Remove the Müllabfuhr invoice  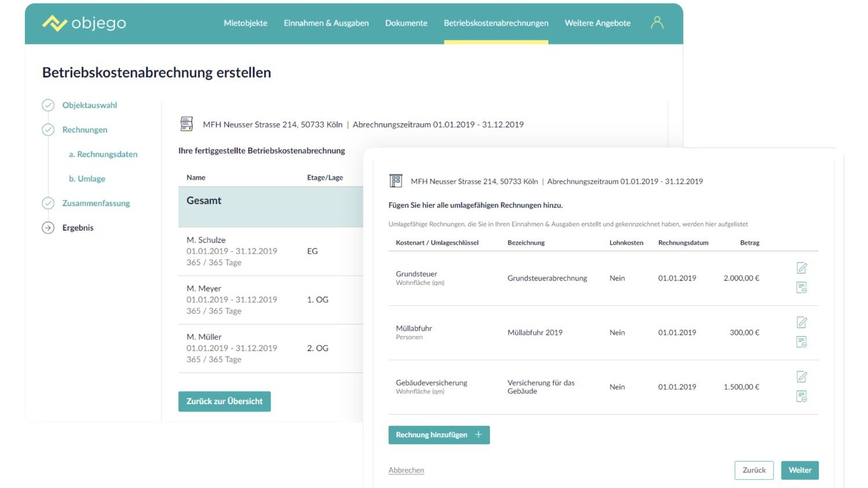(x=801, y=342)
